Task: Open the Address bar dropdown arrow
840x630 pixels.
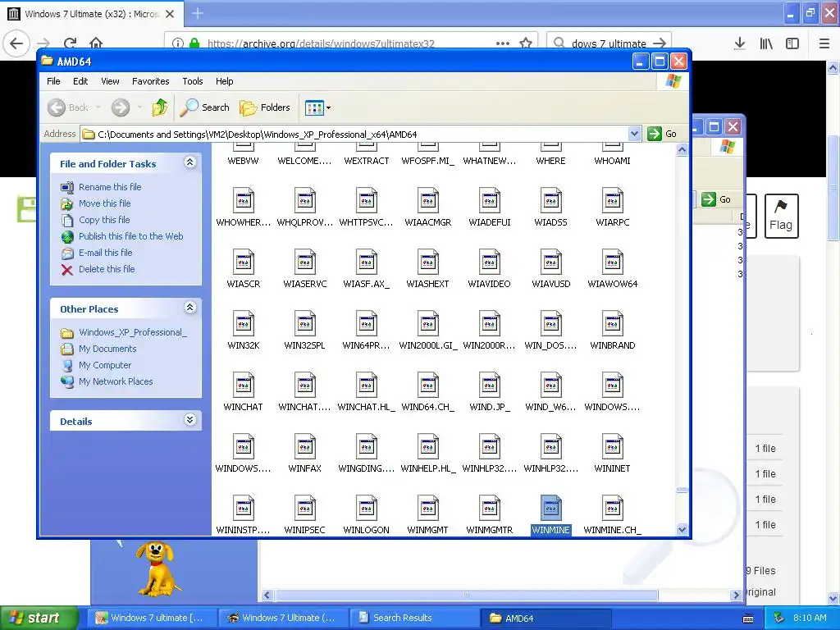Action: 634,134
